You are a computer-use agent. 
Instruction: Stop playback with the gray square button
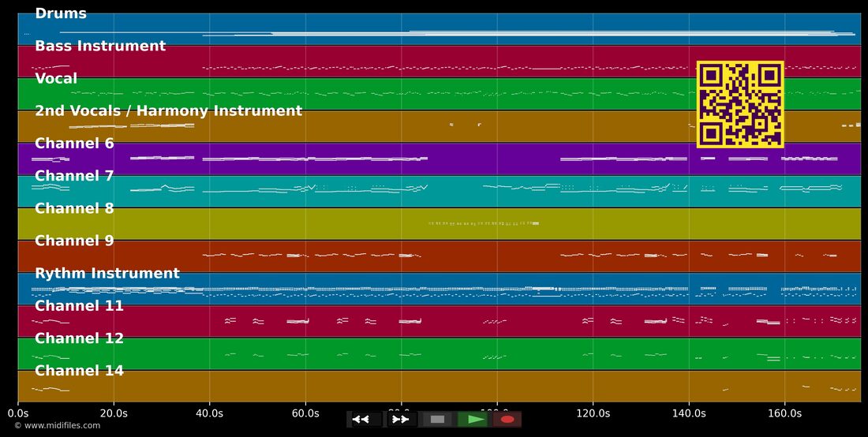tap(437, 420)
